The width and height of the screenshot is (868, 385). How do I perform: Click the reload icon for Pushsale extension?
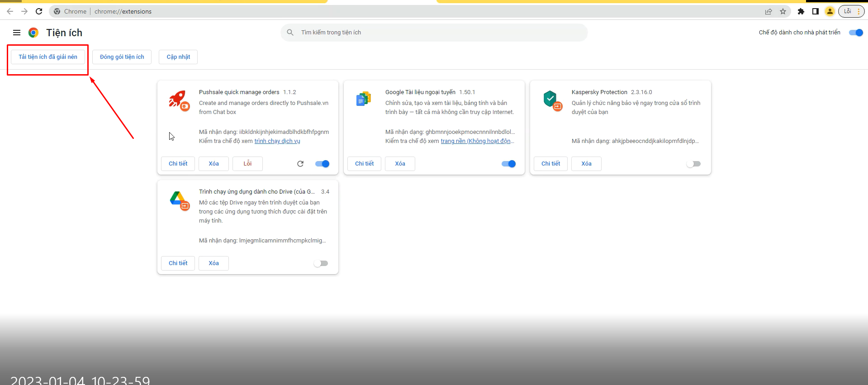point(300,164)
